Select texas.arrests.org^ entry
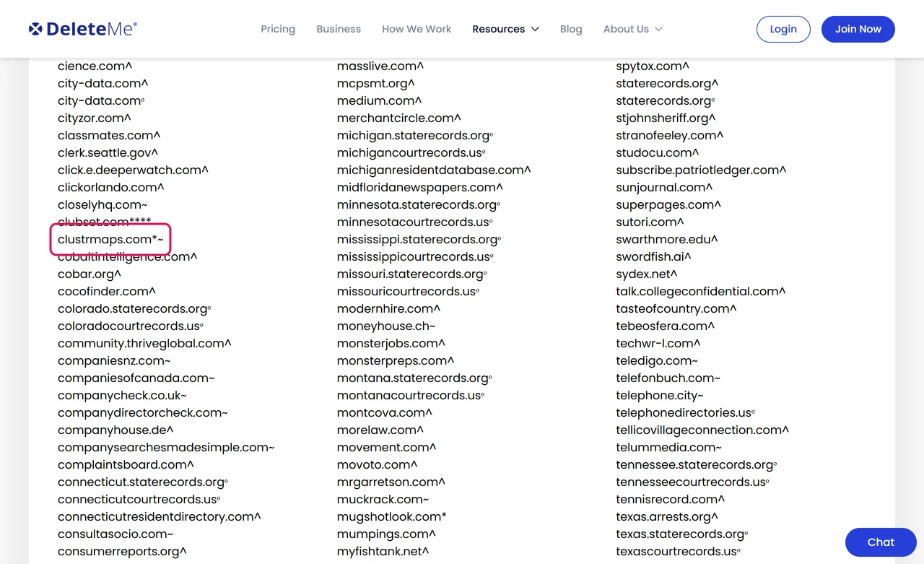Viewport: 924px width, 564px height. (x=666, y=516)
